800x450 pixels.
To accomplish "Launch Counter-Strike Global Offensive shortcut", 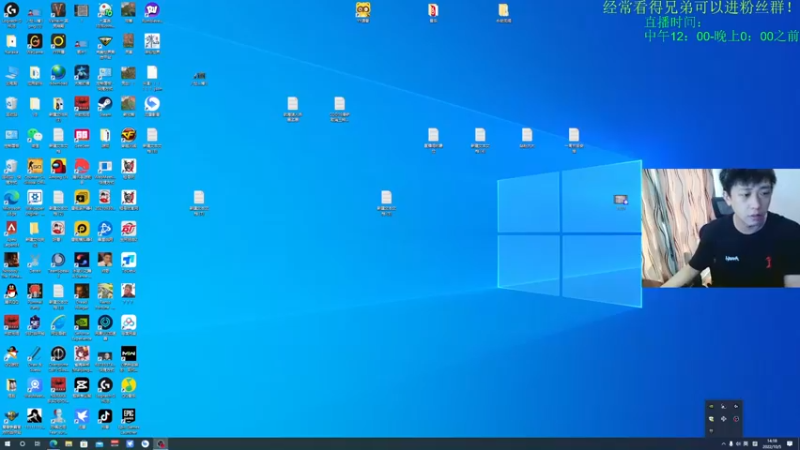I will coord(35,166).
